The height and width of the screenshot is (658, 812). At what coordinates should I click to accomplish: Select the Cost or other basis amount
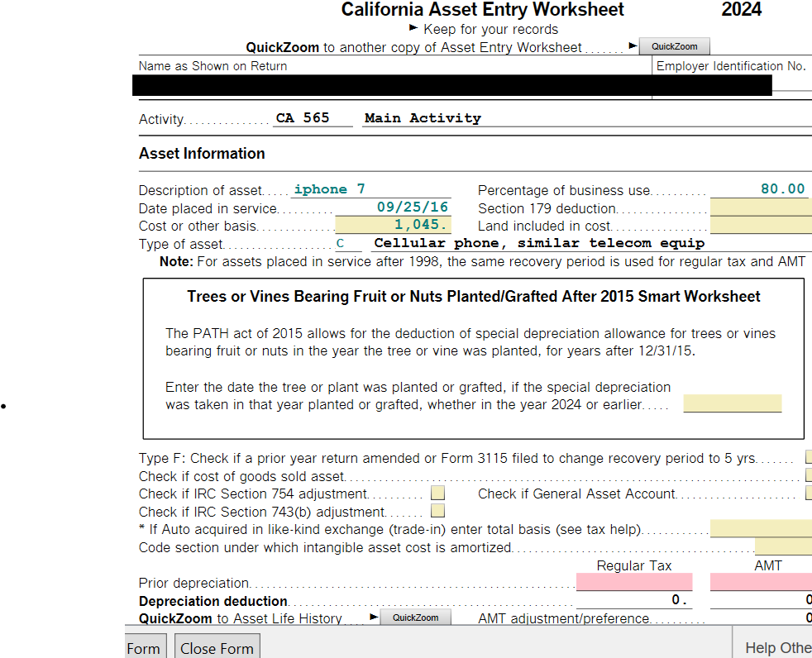click(394, 225)
